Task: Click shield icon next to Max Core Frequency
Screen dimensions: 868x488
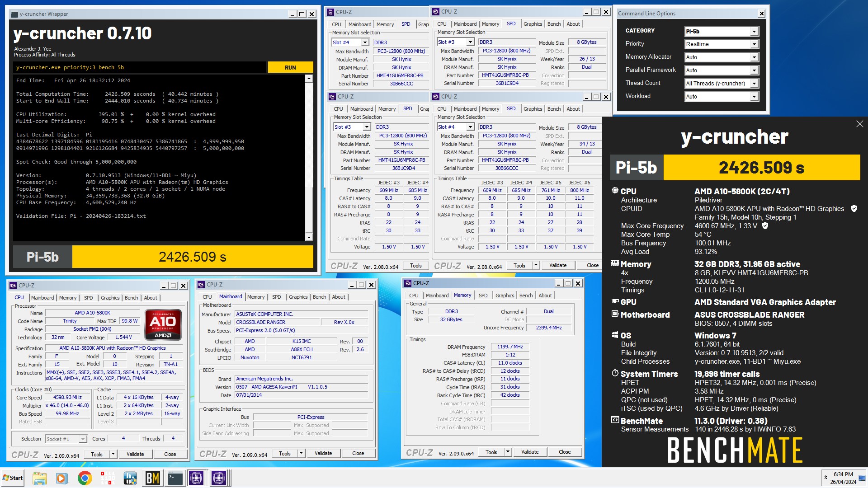Action: (765, 225)
